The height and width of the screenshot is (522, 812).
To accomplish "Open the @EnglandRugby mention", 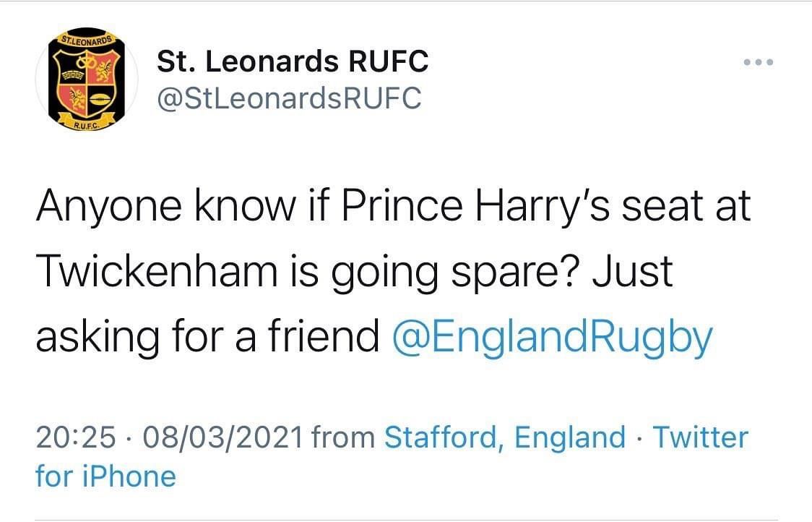I will (x=552, y=336).
